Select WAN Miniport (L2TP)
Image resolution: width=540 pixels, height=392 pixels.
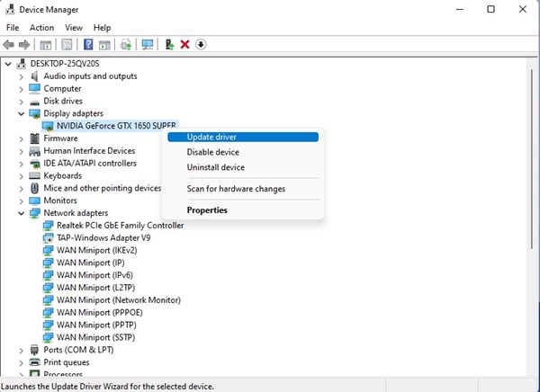click(95, 288)
